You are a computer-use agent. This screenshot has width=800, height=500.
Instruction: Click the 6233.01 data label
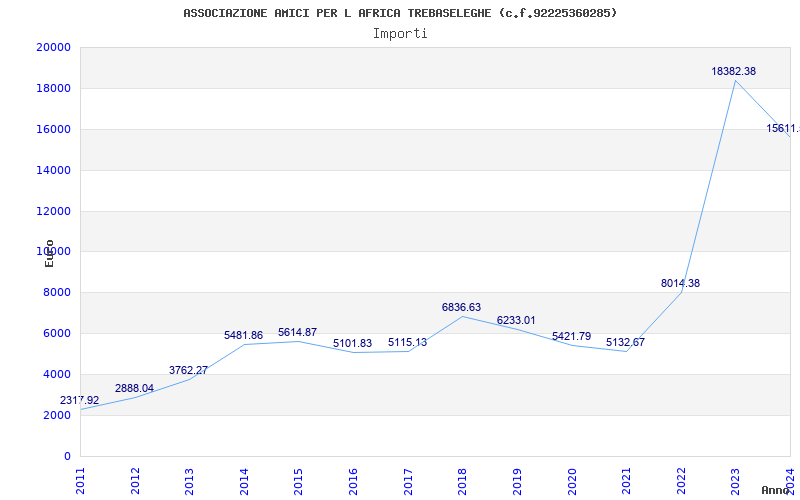(x=516, y=320)
